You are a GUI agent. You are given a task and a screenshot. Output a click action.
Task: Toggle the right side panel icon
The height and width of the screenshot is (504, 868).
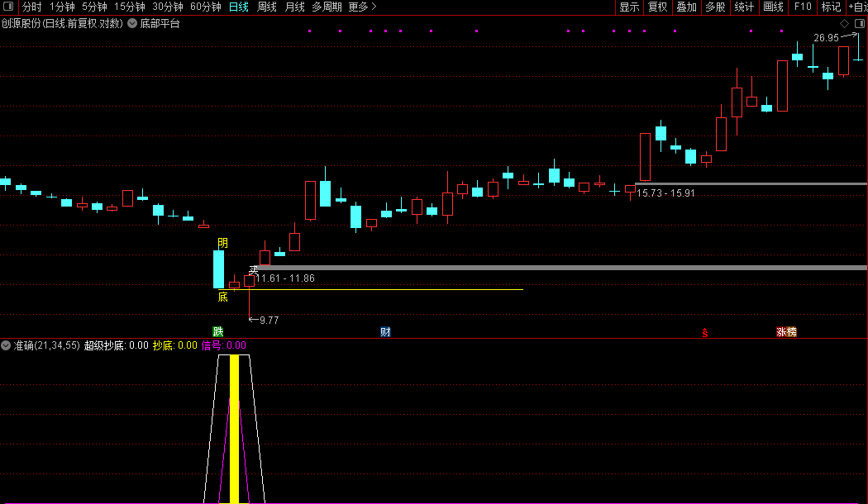pyautogui.click(x=860, y=23)
